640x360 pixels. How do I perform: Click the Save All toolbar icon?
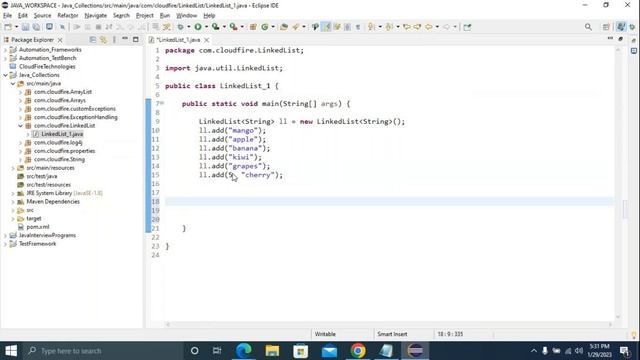(x=36, y=27)
